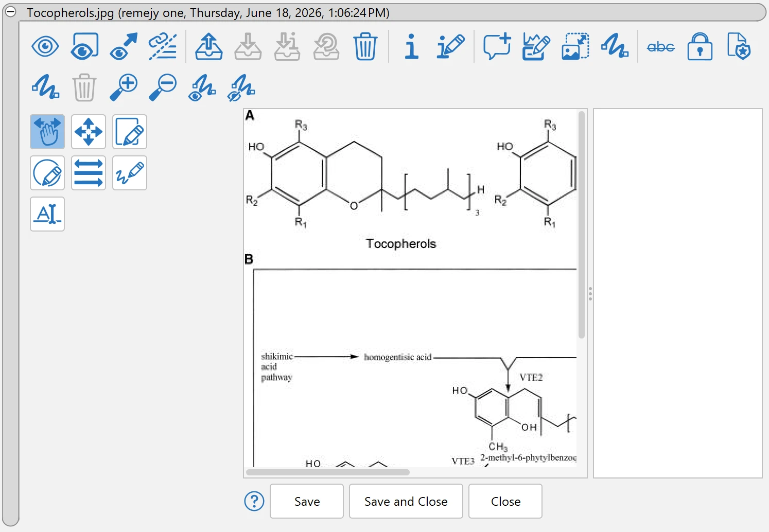The image size is (769, 532).
Task: Open help with question mark icon
Action: point(254,501)
